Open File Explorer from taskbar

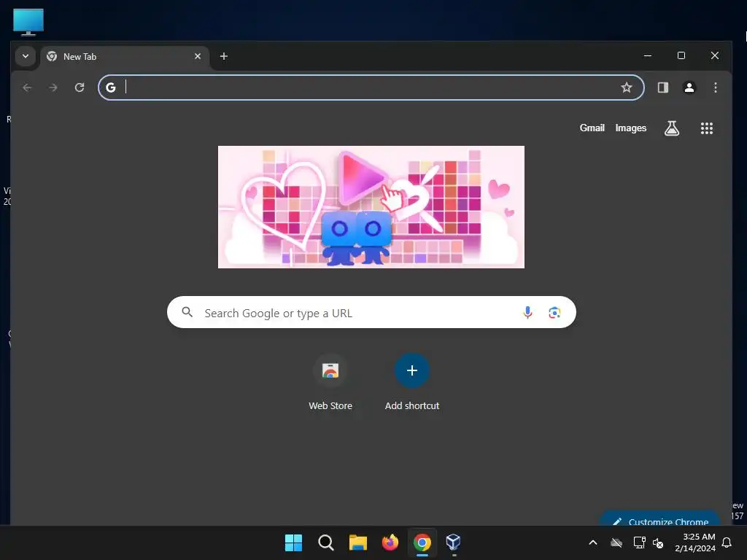(x=357, y=542)
